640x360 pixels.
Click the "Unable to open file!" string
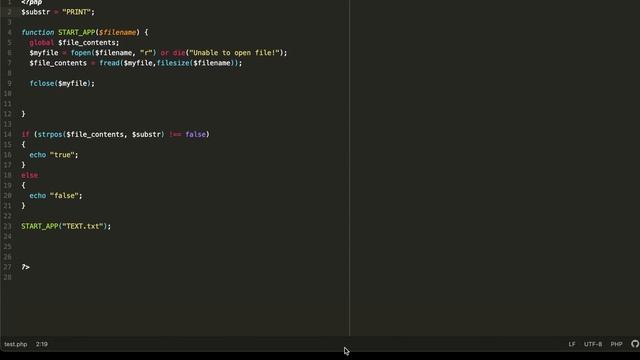[x=234, y=53]
